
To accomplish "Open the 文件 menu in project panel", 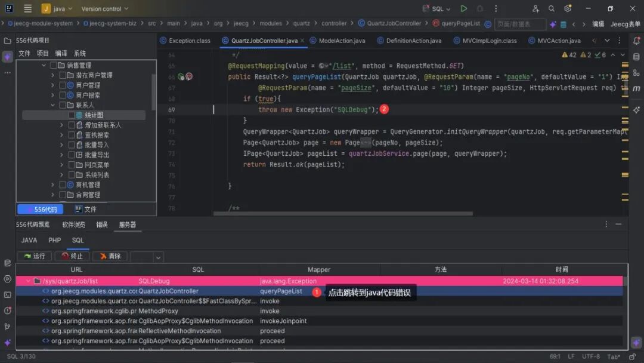I will pos(24,54).
